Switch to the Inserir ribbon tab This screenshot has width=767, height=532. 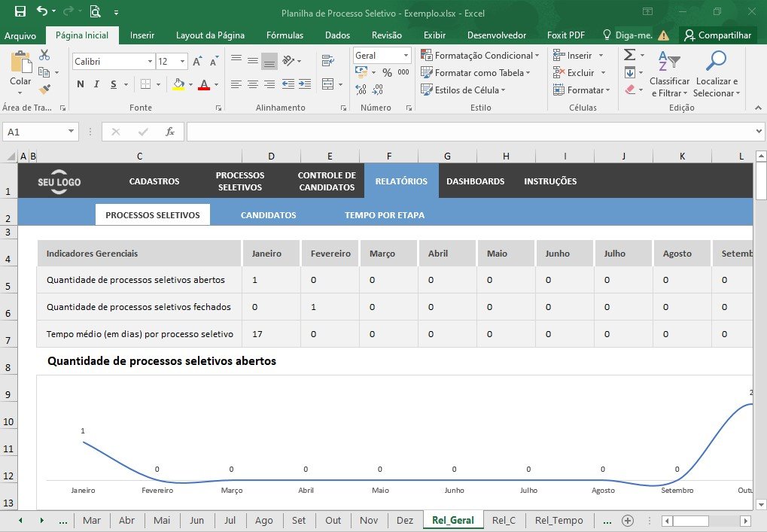point(142,35)
